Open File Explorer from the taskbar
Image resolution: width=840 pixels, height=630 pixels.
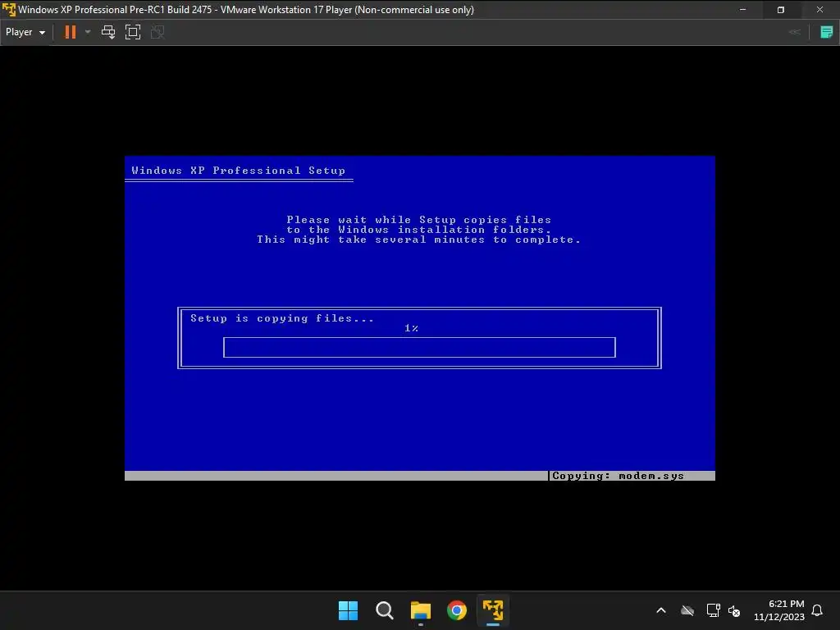(421, 610)
